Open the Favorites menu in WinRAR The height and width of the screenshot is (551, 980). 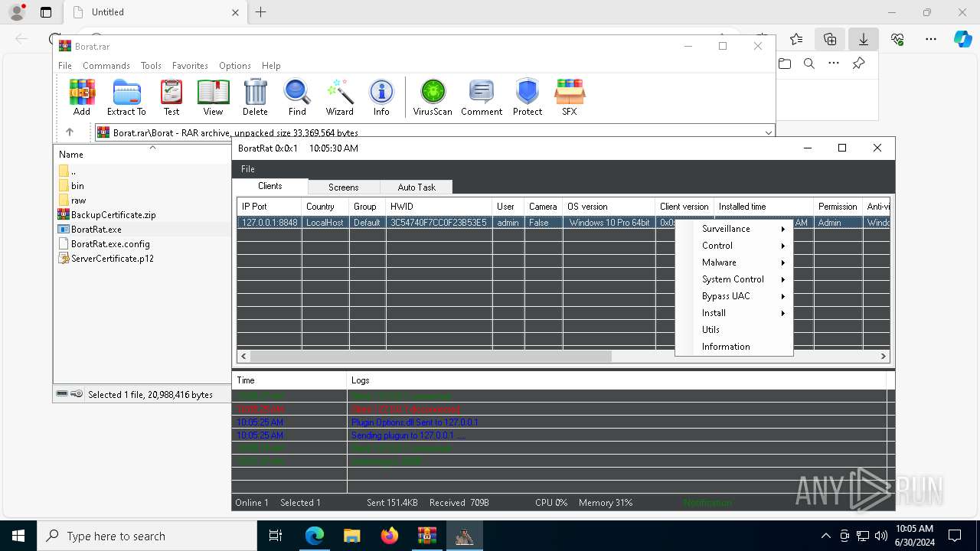[x=190, y=66]
